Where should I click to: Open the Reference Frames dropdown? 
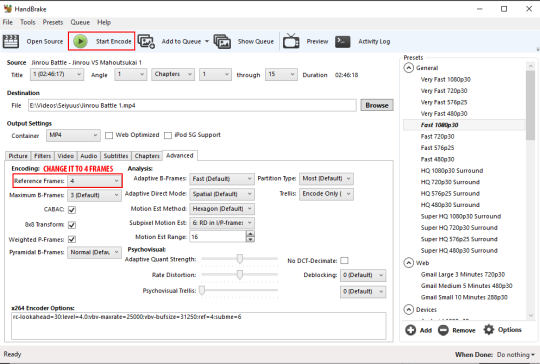(x=94, y=181)
